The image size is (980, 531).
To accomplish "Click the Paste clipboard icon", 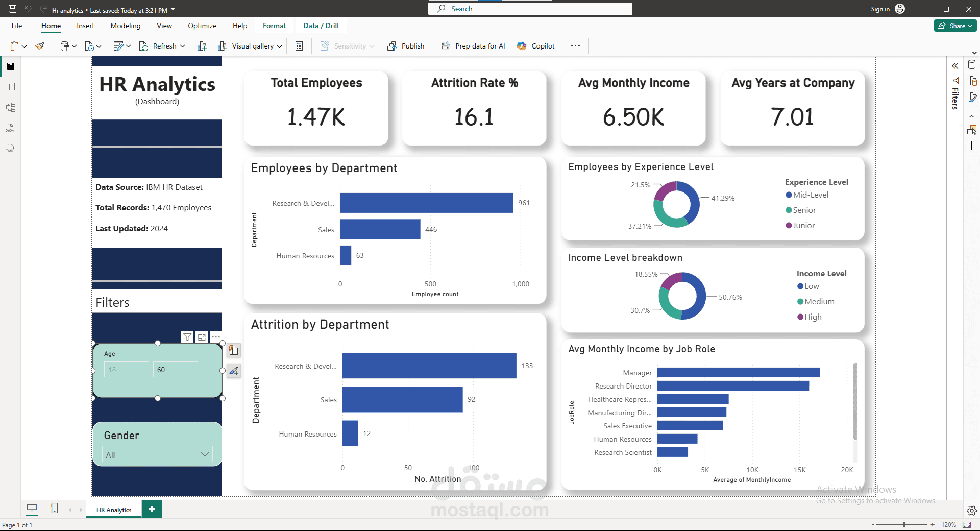I will pyautogui.click(x=15, y=46).
